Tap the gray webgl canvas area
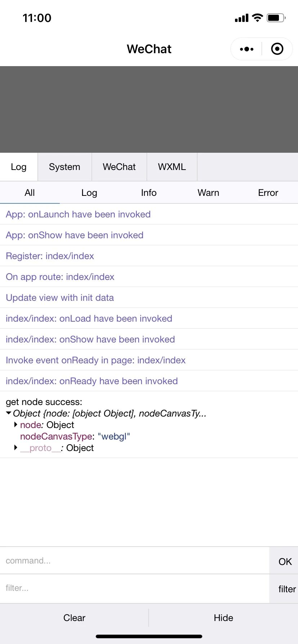Viewport: 298px width, 644px height. [149, 109]
